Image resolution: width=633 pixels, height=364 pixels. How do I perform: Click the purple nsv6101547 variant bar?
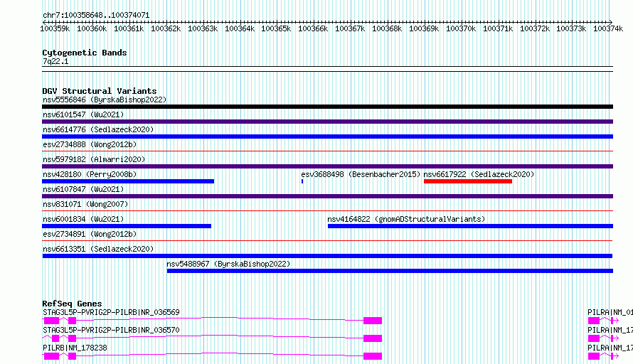[x=327, y=122]
